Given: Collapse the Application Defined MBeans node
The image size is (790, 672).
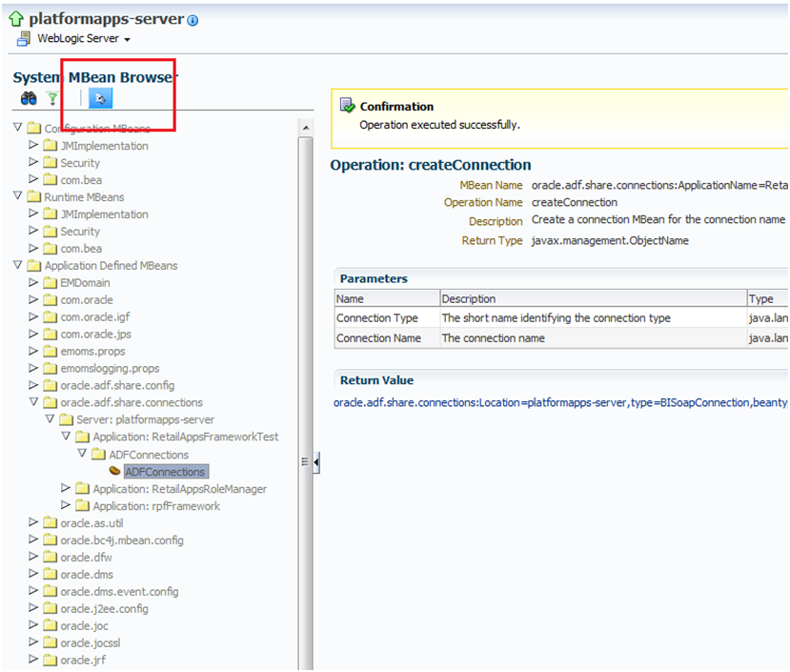Looking at the screenshot, I should [18, 264].
